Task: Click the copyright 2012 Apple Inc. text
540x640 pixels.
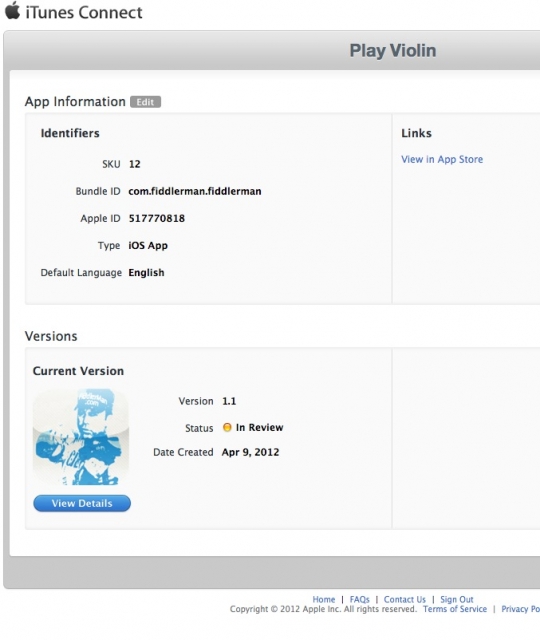Action: (x=323, y=609)
